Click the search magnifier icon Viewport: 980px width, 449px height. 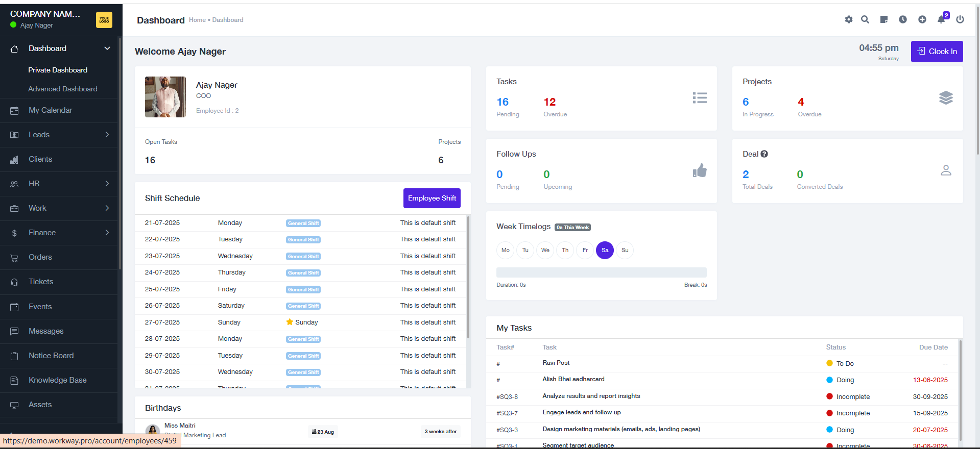click(865, 19)
